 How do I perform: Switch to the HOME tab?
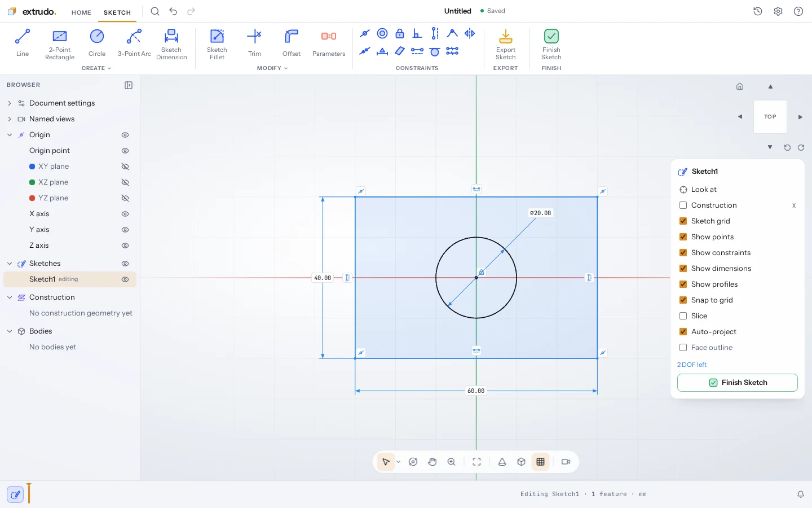(x=81, y=12)
